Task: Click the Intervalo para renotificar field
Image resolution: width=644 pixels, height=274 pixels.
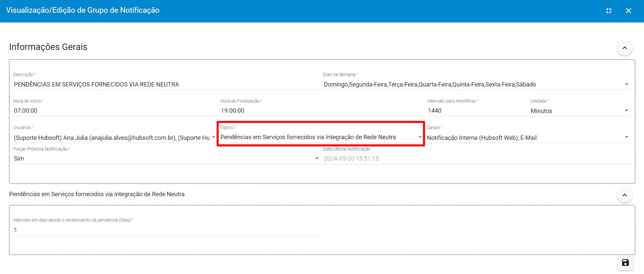Action: (477, 111)
